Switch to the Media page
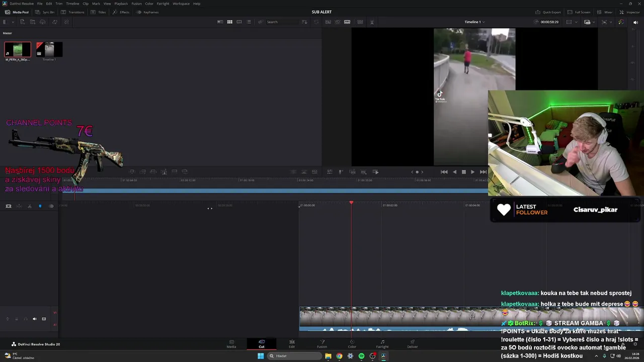 coord(231,344)
